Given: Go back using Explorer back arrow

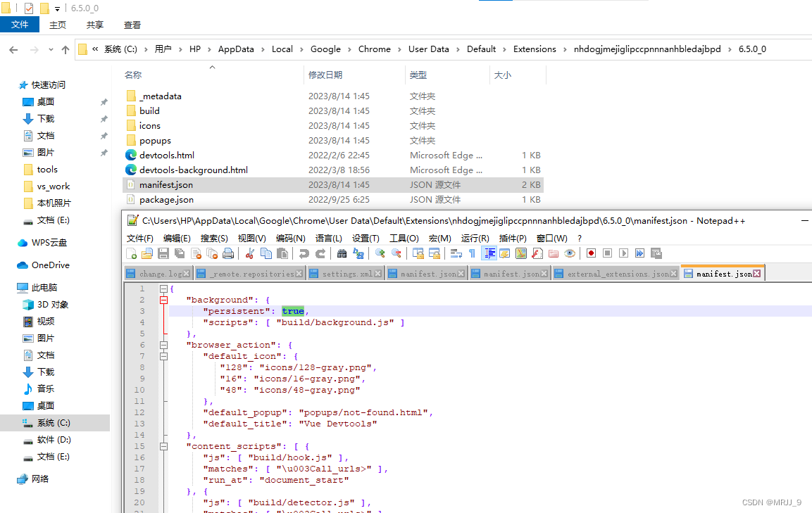Looking at the screenshot, I should coord(13,50).
